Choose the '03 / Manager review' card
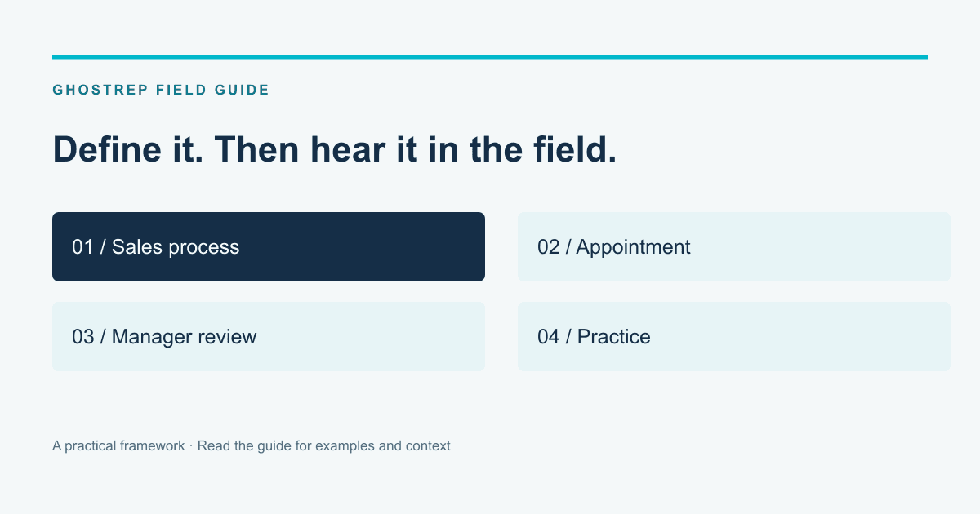This screenshot has height=514, width=980. click(269, 336)
